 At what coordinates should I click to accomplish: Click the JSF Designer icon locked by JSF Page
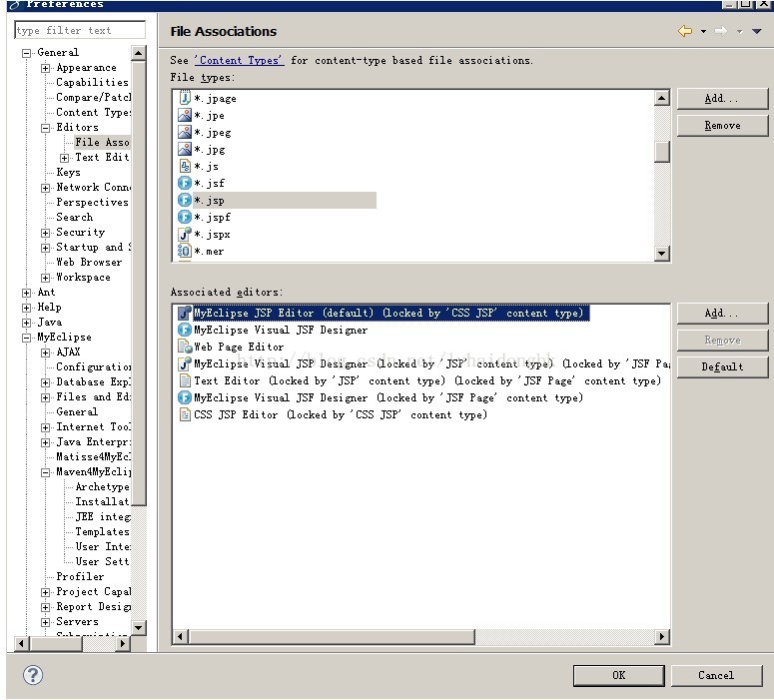tap(185, 397)
